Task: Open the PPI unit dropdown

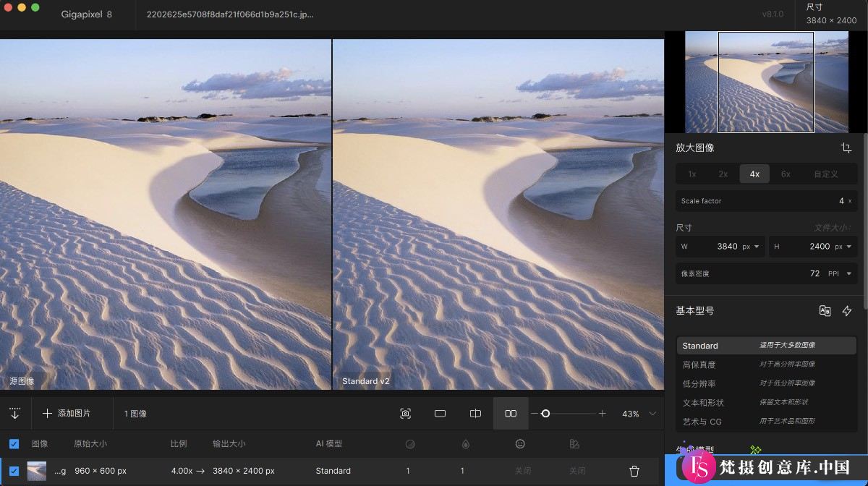Action: (840, 273)
